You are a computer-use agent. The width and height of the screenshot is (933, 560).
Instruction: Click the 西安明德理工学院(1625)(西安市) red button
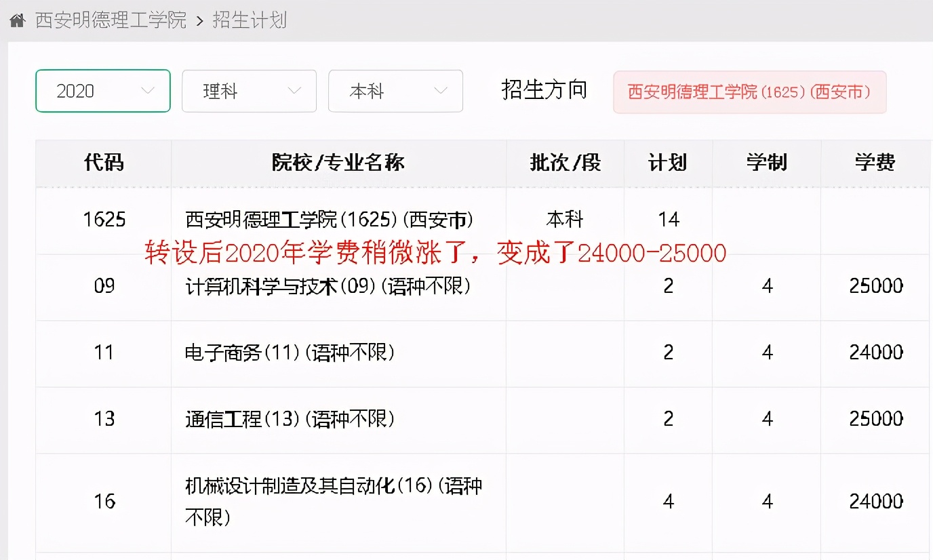[x=749, y=92]
